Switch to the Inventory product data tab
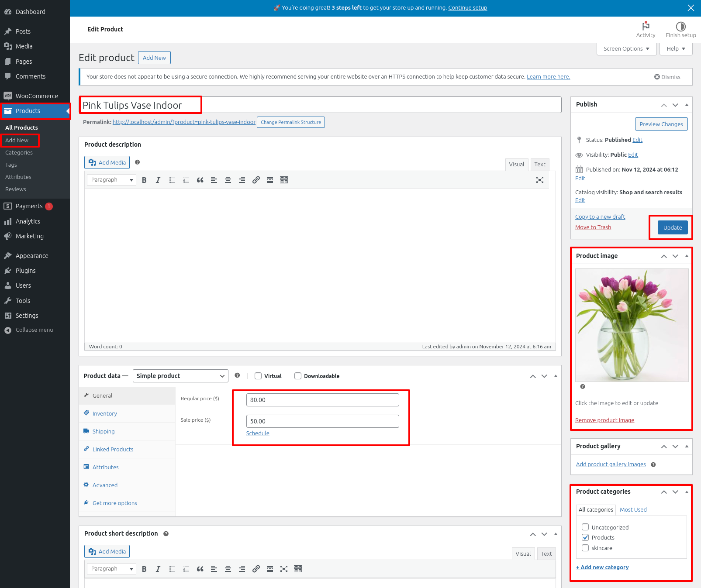The image size is (701, 588). tap(105, 413)
